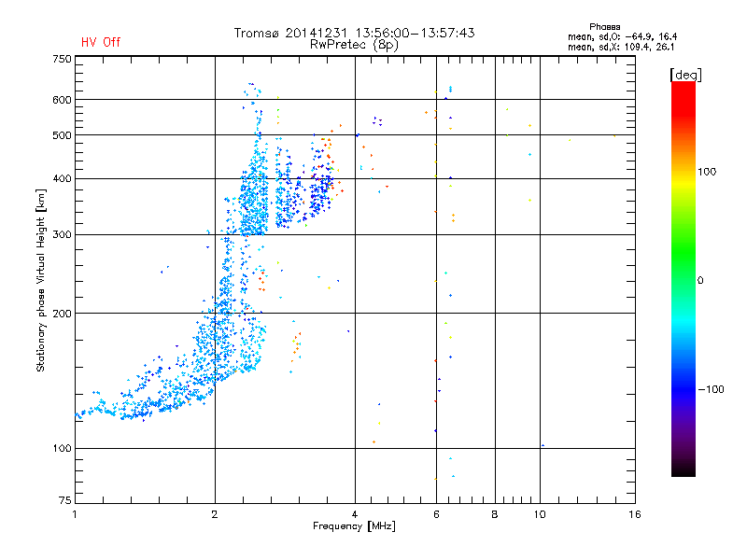
Task: Click the 'Phases' heading text
Action: (x=604, y=27)
